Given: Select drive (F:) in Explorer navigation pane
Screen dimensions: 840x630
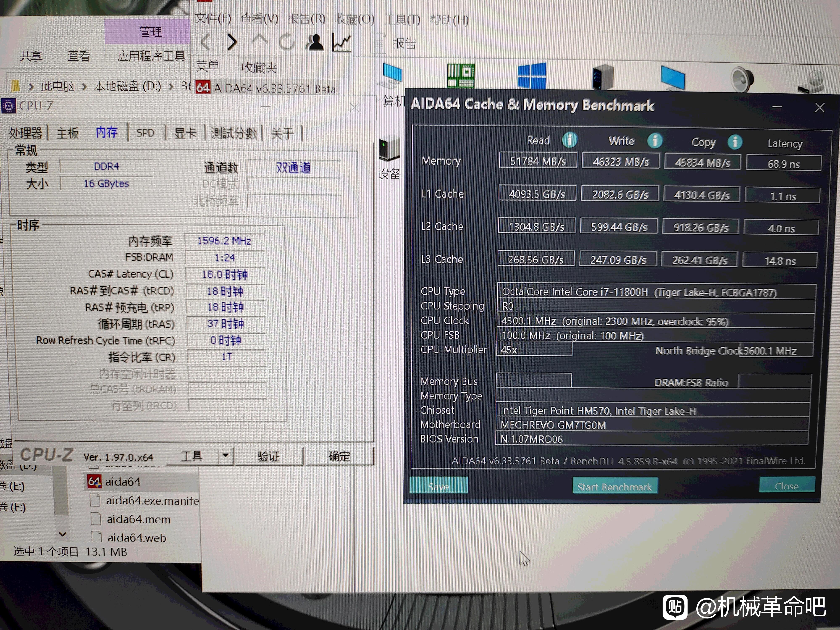Looking at the screenshot, I should click(x=13, y=507).
